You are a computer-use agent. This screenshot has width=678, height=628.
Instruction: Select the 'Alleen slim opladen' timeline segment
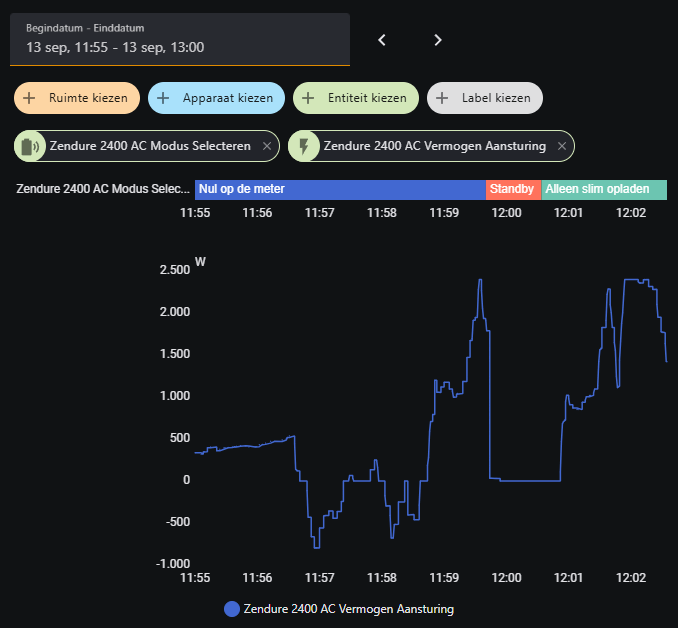click(x=604, y=189)
